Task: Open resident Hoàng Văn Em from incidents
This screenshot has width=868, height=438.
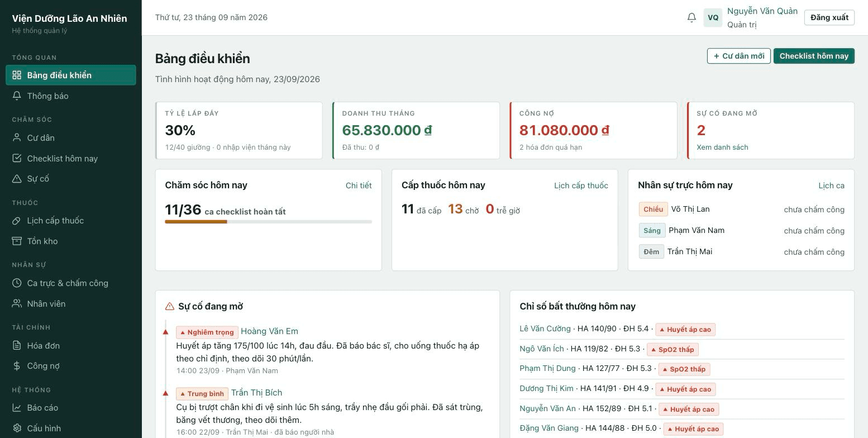Action: click(269, 331)
